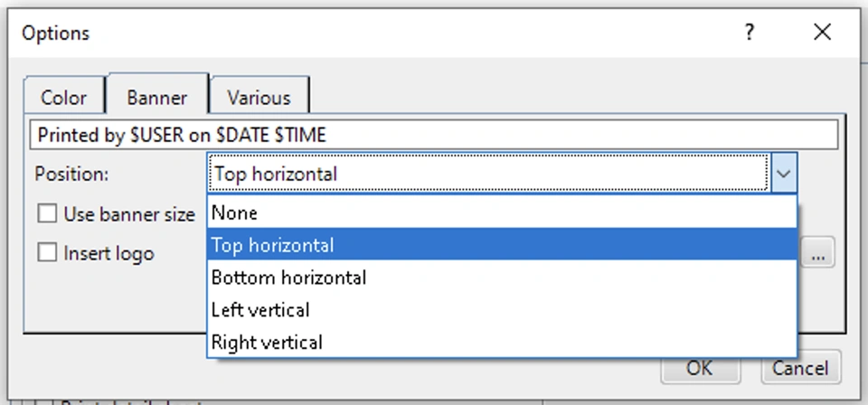The image size is (868, 405).
Task: Click the Position combo box text area
Action: [488, 174]
